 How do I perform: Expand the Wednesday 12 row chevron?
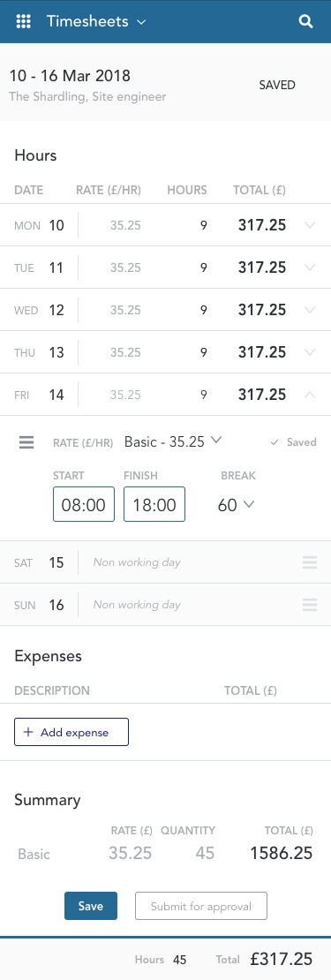tap(310, 310)
